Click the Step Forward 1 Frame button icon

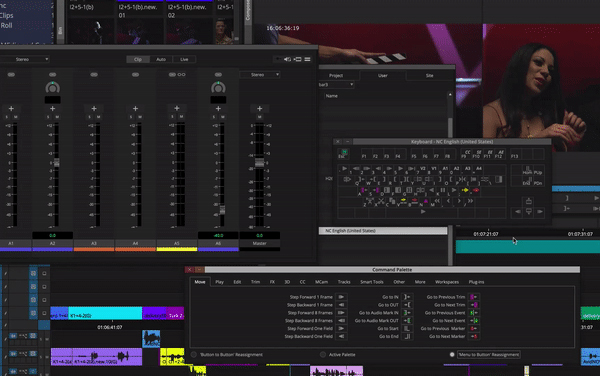tap(341, 297)
